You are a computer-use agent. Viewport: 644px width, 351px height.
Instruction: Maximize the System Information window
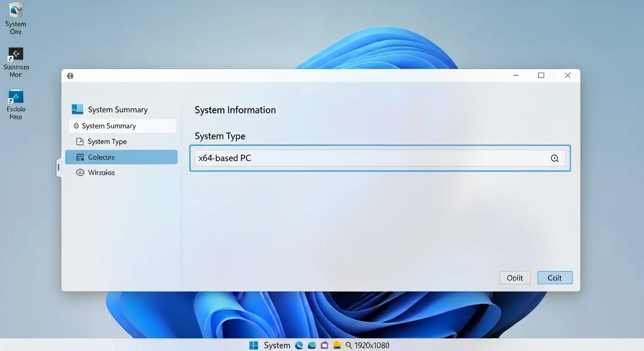(x=541, y=75)
